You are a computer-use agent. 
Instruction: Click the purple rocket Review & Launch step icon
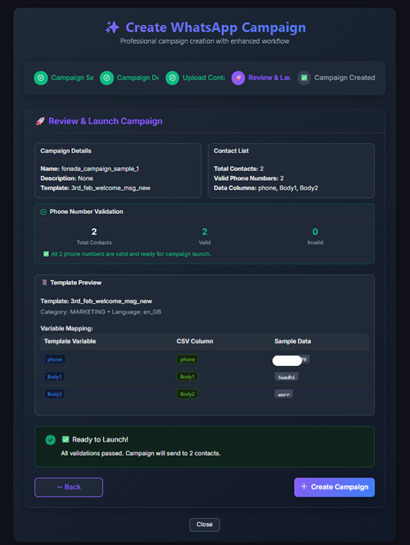pyautogui.click(x=238, y=78)
